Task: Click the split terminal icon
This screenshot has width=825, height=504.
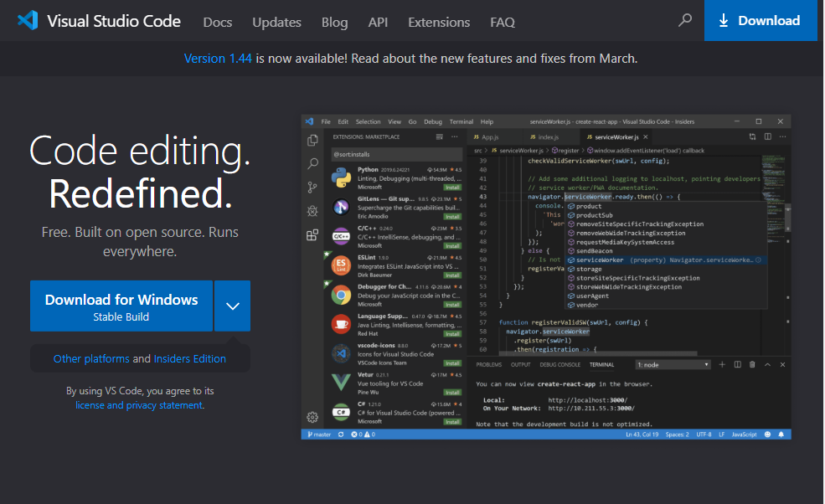Action: 737,364
